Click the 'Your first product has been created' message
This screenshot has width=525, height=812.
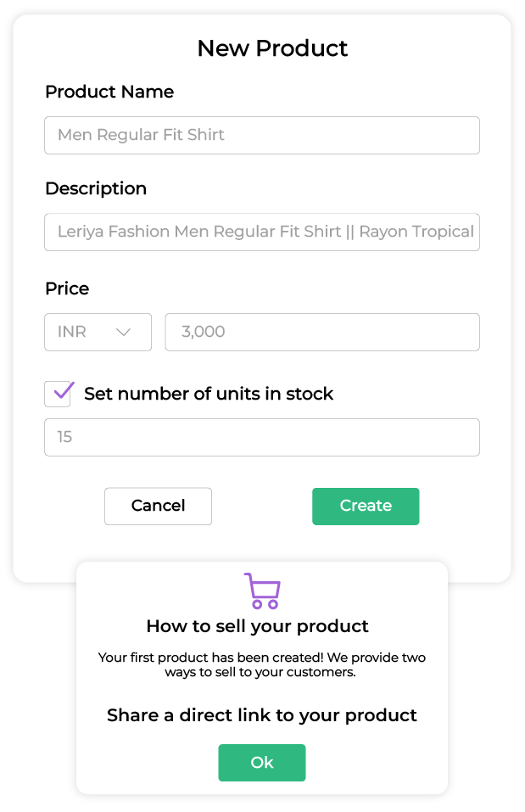[261, 664]
